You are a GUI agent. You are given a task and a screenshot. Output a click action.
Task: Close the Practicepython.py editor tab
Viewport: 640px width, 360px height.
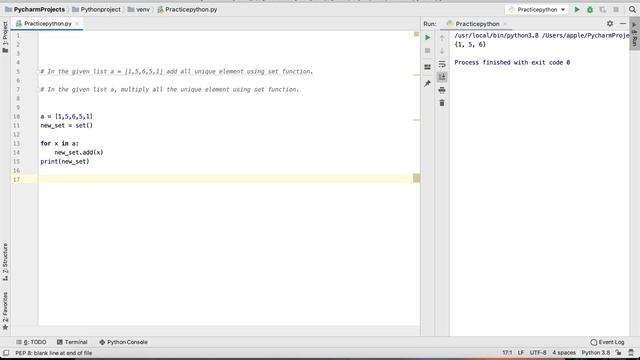[77, 24]
